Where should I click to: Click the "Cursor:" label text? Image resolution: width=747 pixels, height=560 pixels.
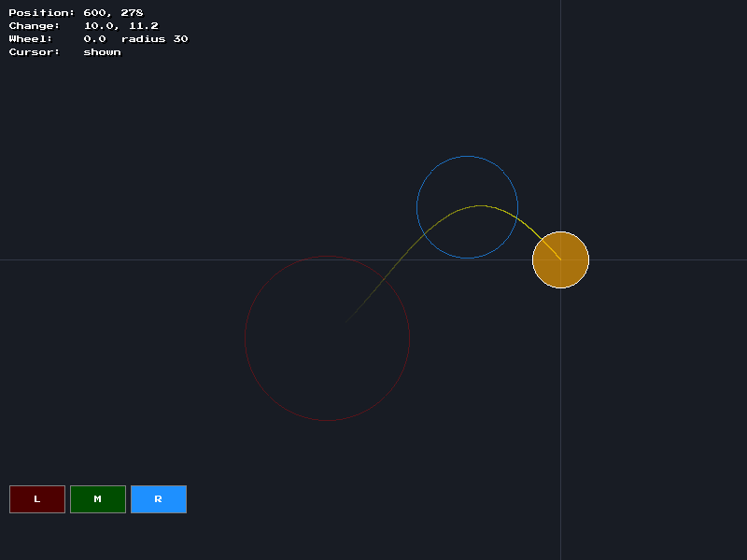[x=35, y=52]
